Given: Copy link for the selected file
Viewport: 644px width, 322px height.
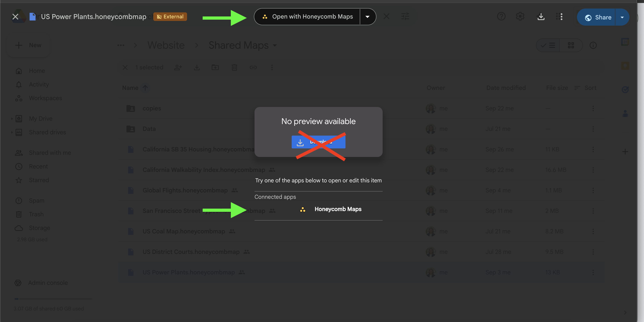Looking at the screenshot, I should [x=253, y=67].
